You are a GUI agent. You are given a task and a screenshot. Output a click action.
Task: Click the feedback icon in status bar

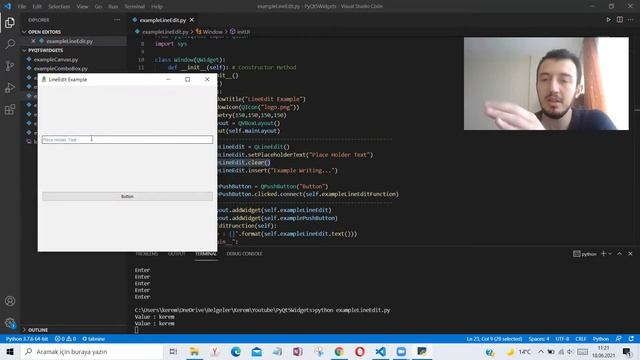(619, 339)
